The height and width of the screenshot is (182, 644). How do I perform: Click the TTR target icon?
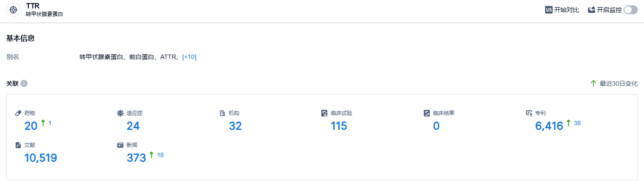click(13, 10)
